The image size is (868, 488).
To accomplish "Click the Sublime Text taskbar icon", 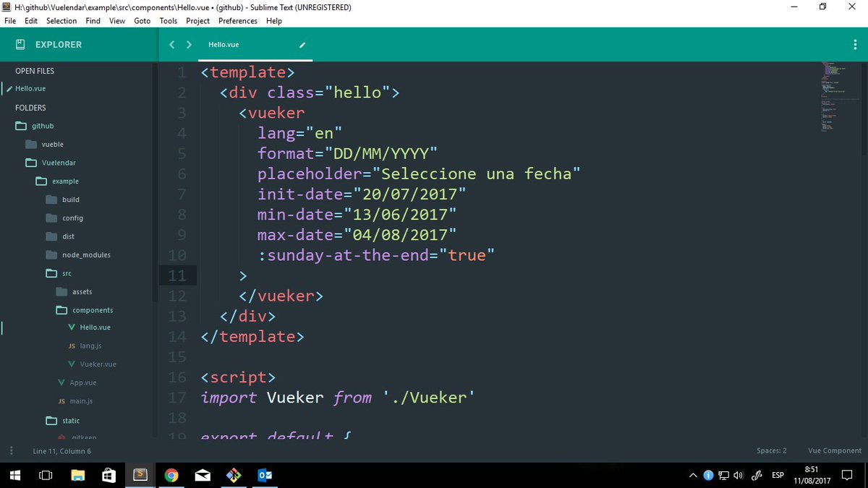I will point(140,475).
